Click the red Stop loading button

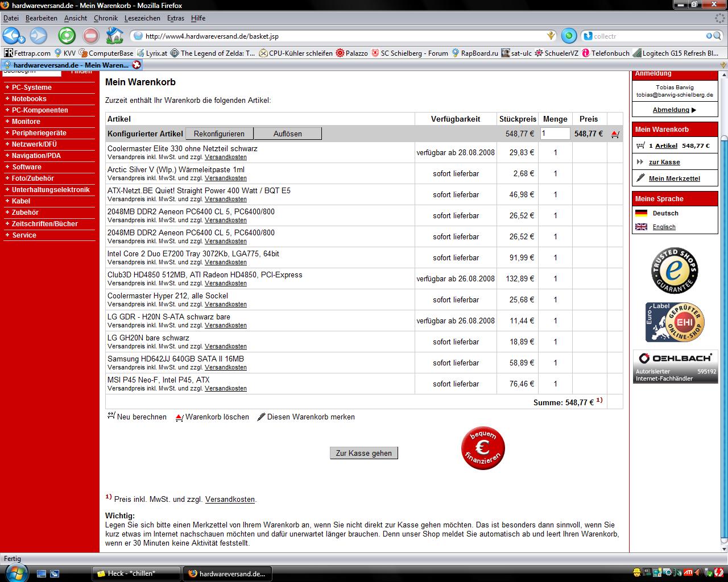point(90,36)
